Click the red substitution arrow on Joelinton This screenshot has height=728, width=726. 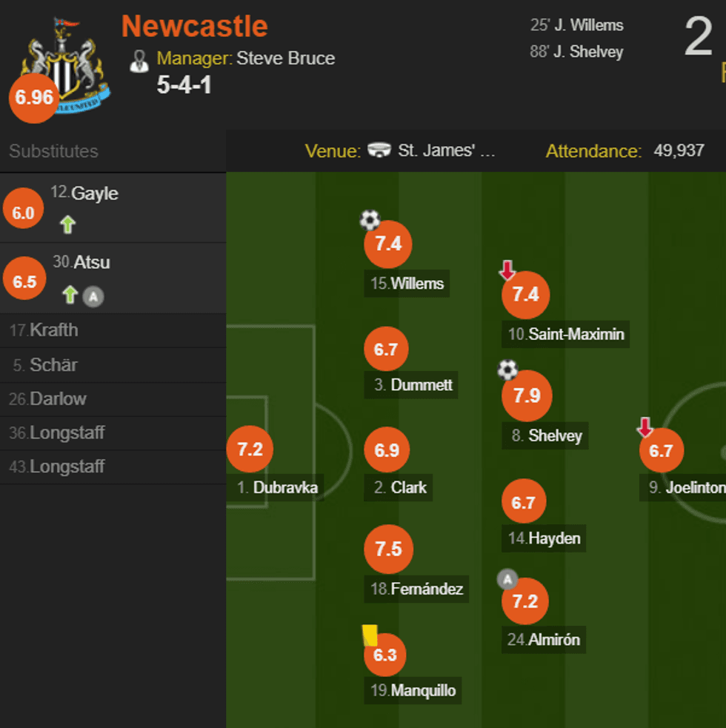pyautogui.click(x=645, y=427)
